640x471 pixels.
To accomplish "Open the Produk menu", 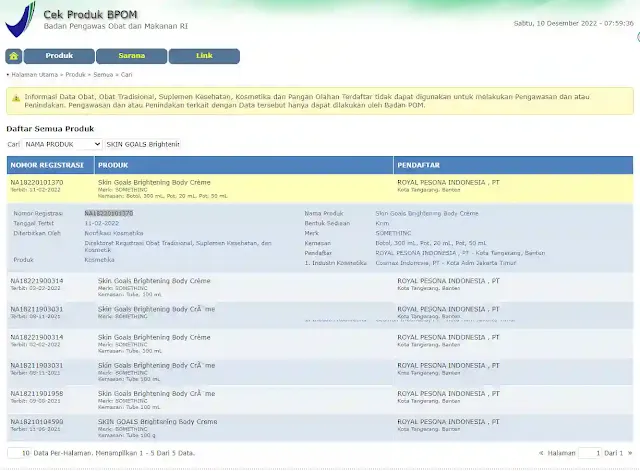I will point(59,56).
